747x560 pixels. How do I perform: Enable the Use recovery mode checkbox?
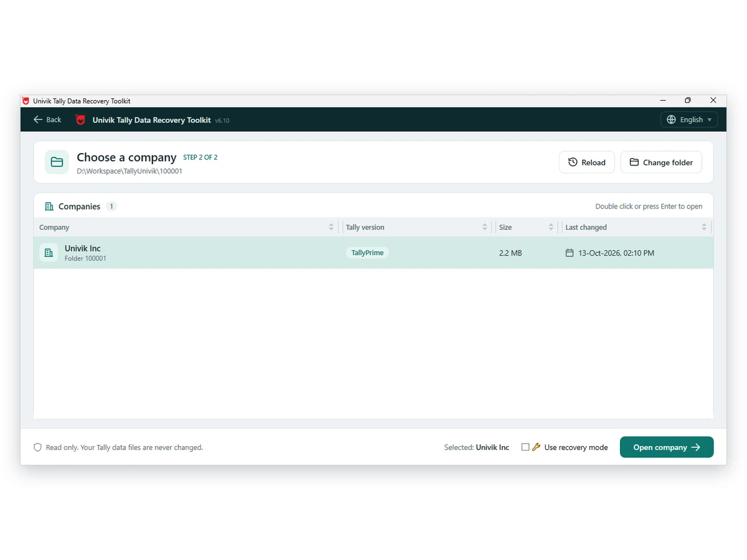[x=525, y=447]
